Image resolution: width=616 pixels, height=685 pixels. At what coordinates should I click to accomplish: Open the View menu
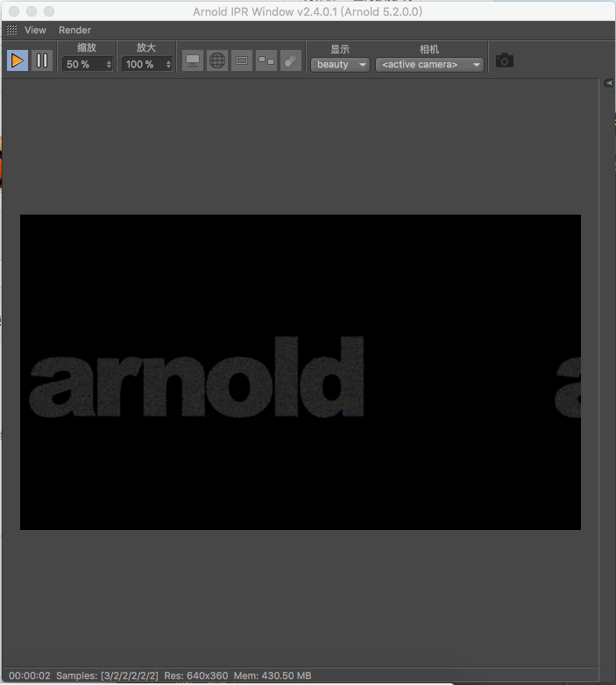(35, 30)
